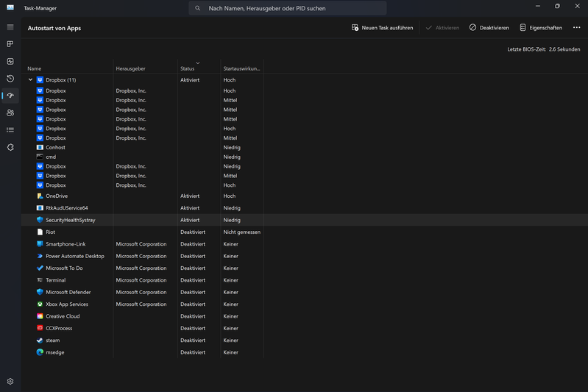Open the Performance page in the sidebar
Viewport: 588px width, 392px height.
point(10,62)
